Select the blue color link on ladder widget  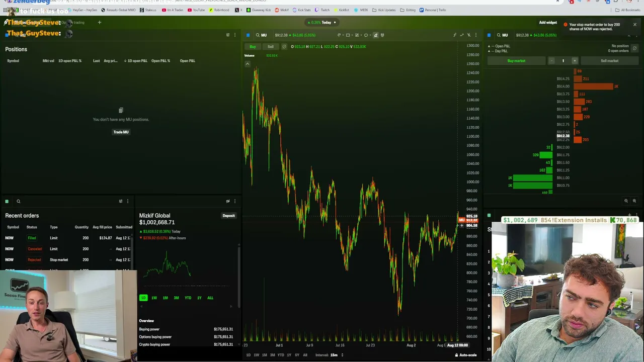[x=489, y=35]
